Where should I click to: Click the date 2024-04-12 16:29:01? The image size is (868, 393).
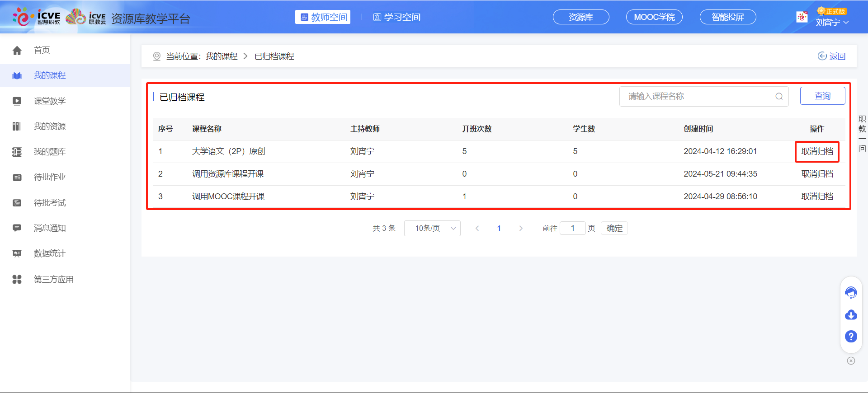720,151
